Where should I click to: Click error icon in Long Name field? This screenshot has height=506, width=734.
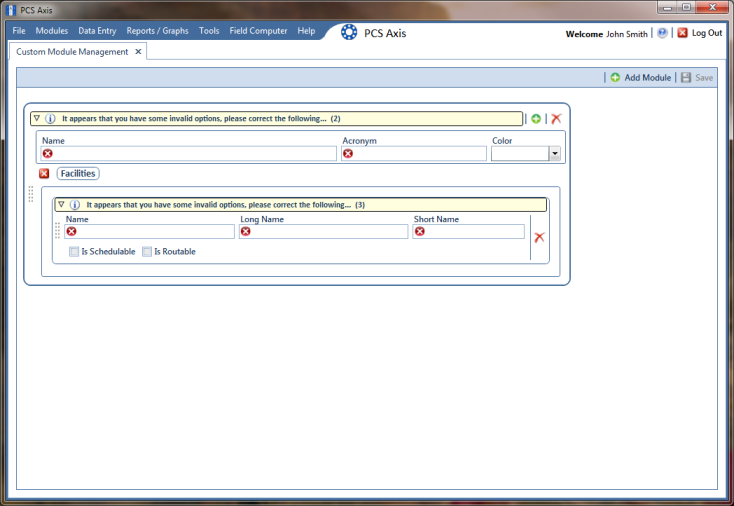(x=246, y=231)
